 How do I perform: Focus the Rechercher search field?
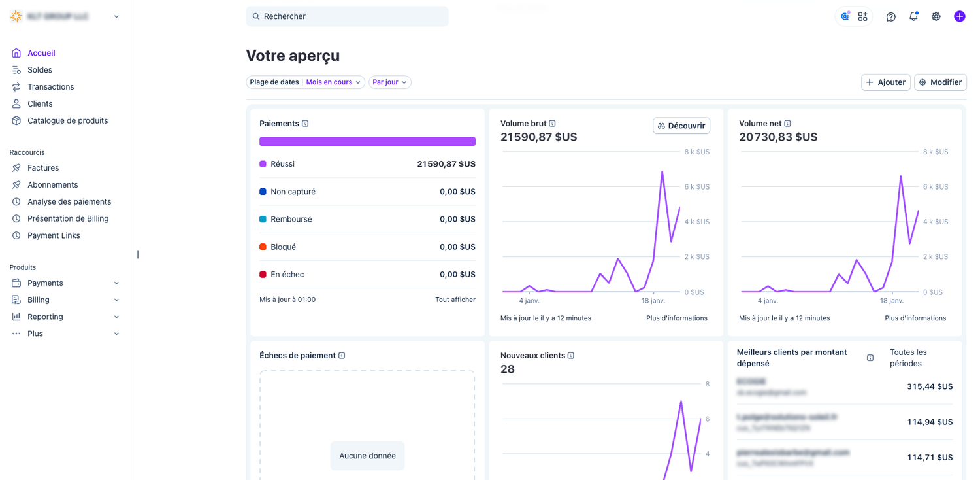click(x=347, y=16)
